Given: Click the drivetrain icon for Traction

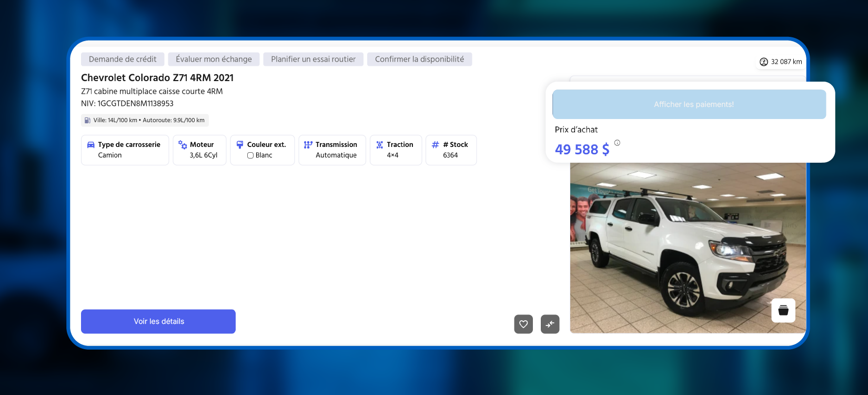Looking at the screenshot, I should click(x=379, y=144).
